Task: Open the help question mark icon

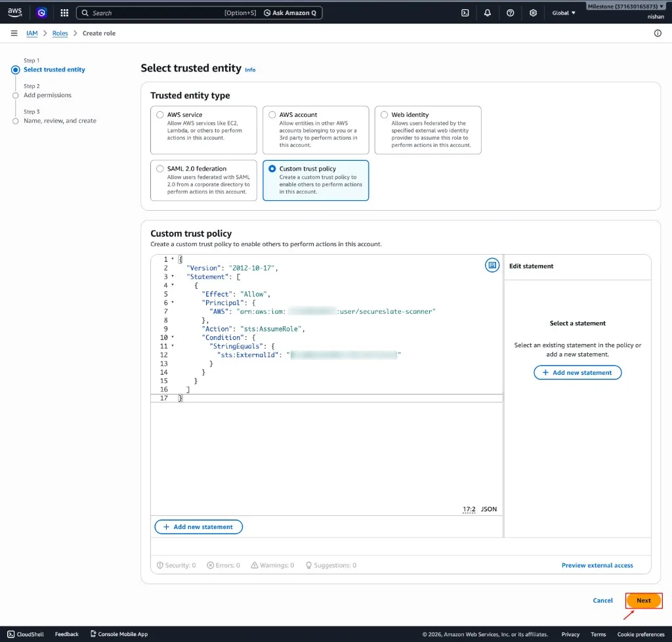Action: click(x=510, y=13)
